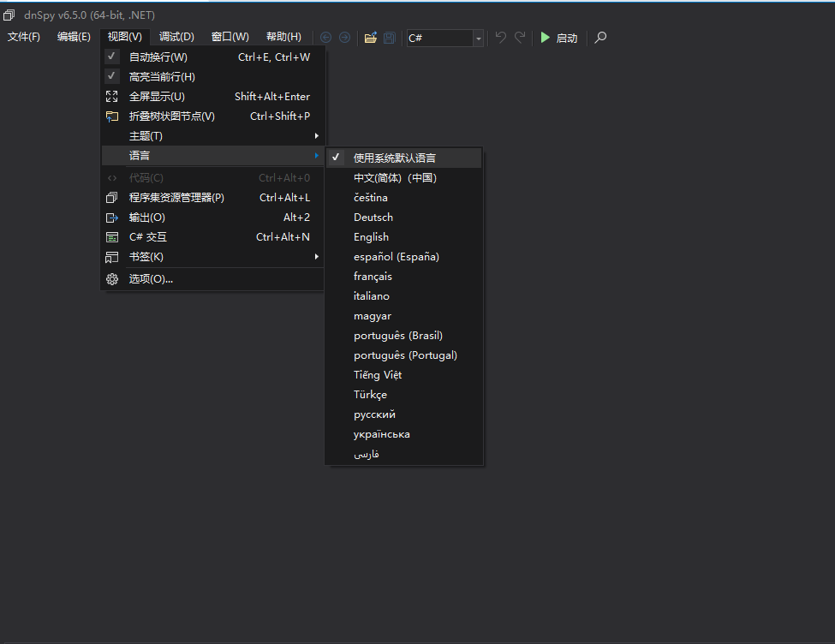
Task: Click the Redo arrow icon
Action: tap(520, 38)
